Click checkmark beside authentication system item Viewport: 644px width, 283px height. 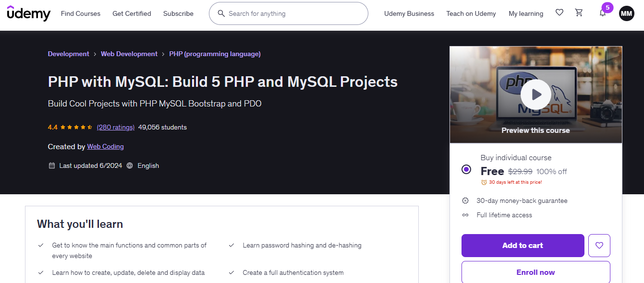tap(231, 272)
